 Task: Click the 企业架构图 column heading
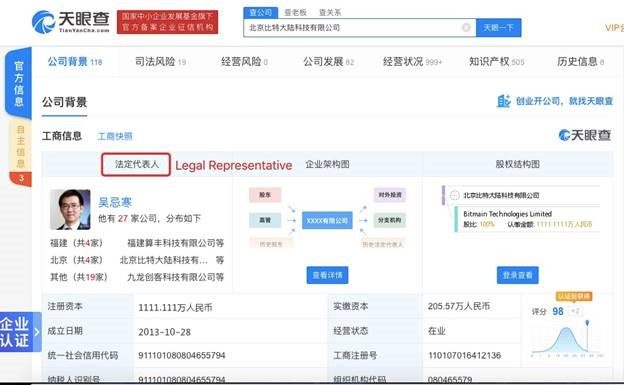[327, 164]
